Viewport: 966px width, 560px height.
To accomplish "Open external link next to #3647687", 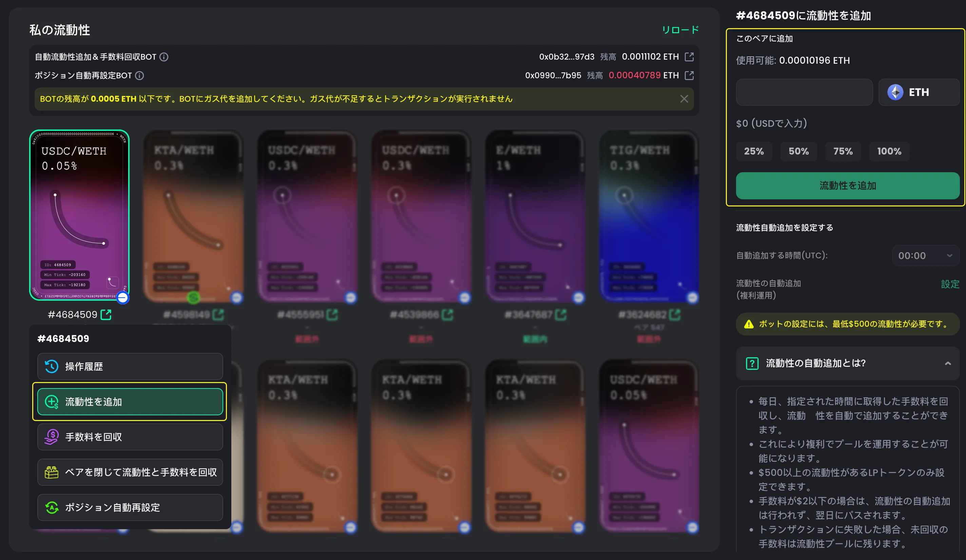I will 561,315.
